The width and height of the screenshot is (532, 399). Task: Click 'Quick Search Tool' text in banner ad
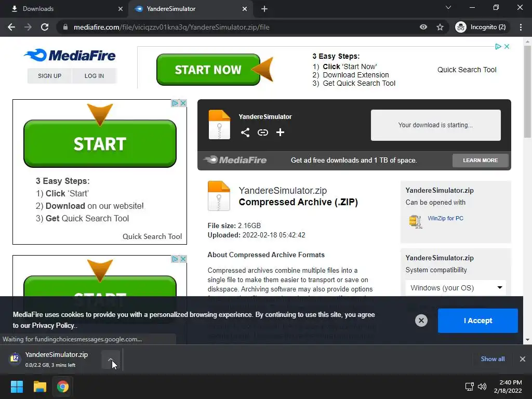coord(467,70)
